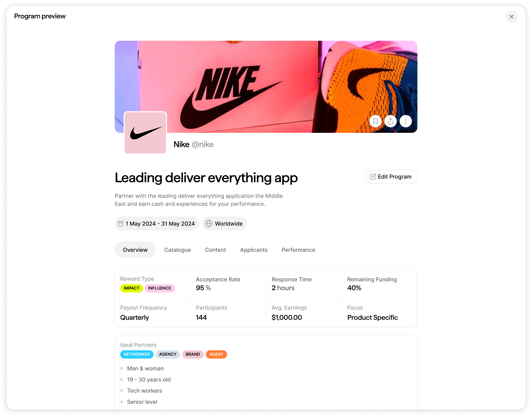532x417 pixels.
Task: Select the Overview tab
Action: [135, 250]
